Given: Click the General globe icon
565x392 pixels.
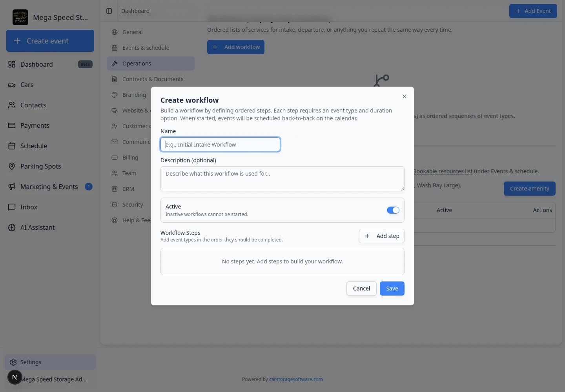Looking at the screenshot, I should point(115,32).
